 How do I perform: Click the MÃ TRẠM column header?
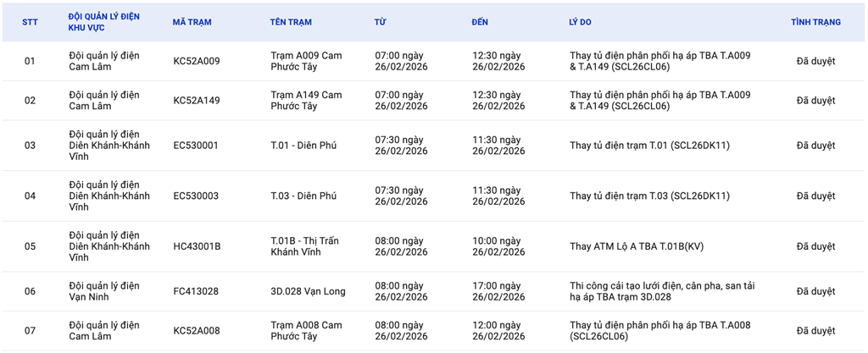coord(192,22)
